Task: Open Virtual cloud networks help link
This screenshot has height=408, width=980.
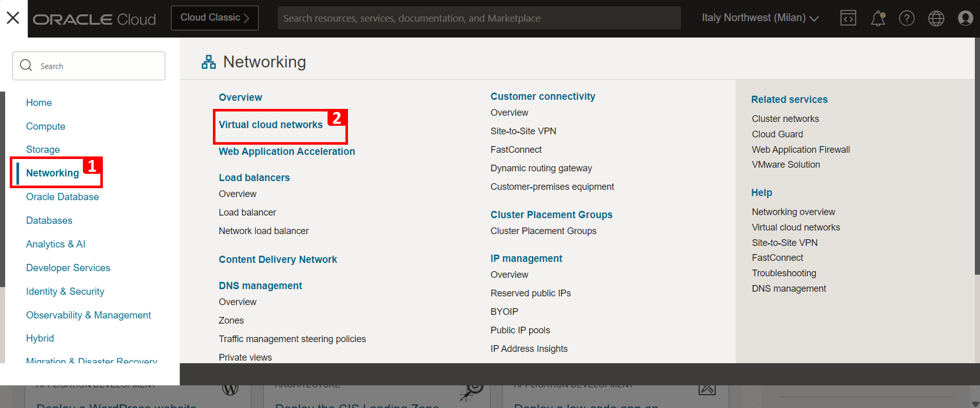Action: tap(796, 227)
